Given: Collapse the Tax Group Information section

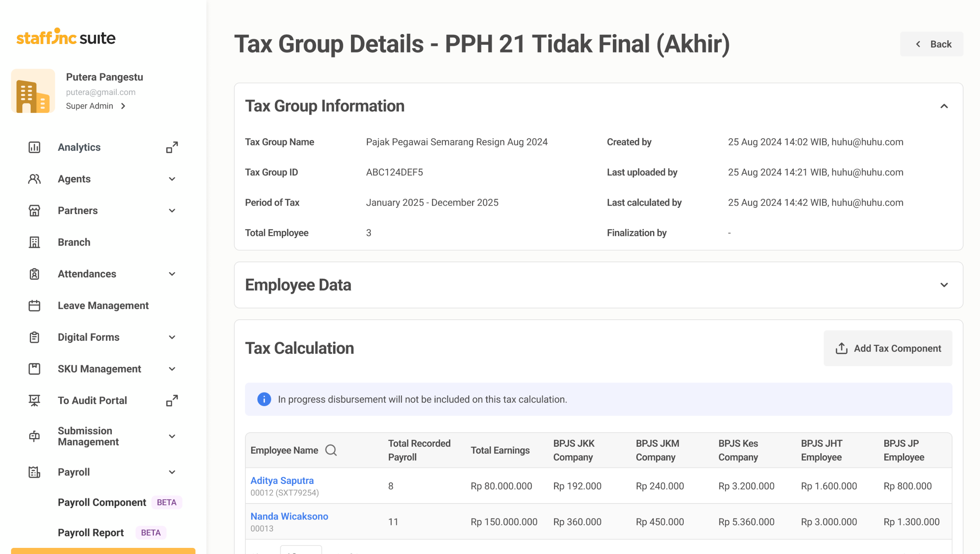Looking at the screenshot, I should [x=944, y=106].
